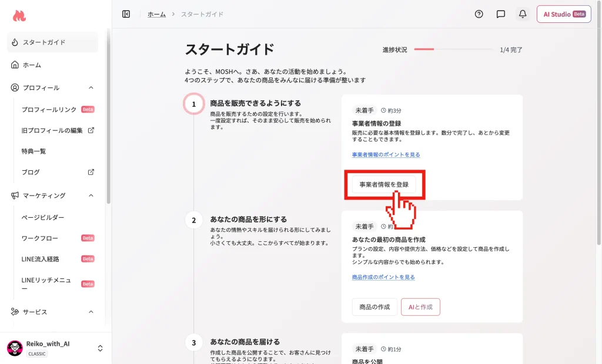
Task: Open 旧プロフィールの編集 external link icon
Action: 91,130
